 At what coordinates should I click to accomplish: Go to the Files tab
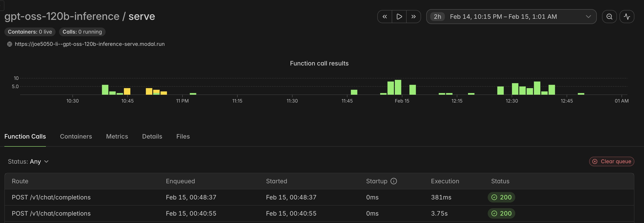tap(183, 136)
